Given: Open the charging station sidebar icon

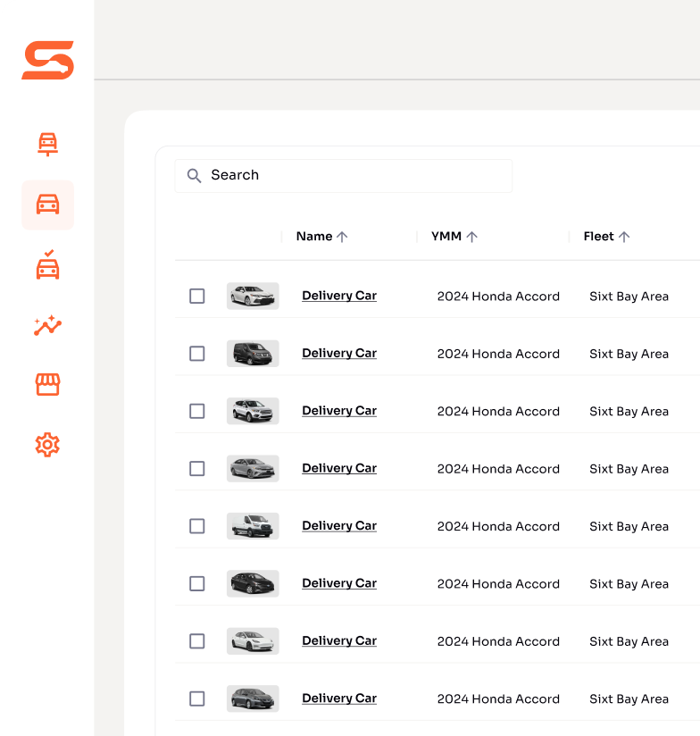Looking at the screenshot, I should (x=48, y=144).
